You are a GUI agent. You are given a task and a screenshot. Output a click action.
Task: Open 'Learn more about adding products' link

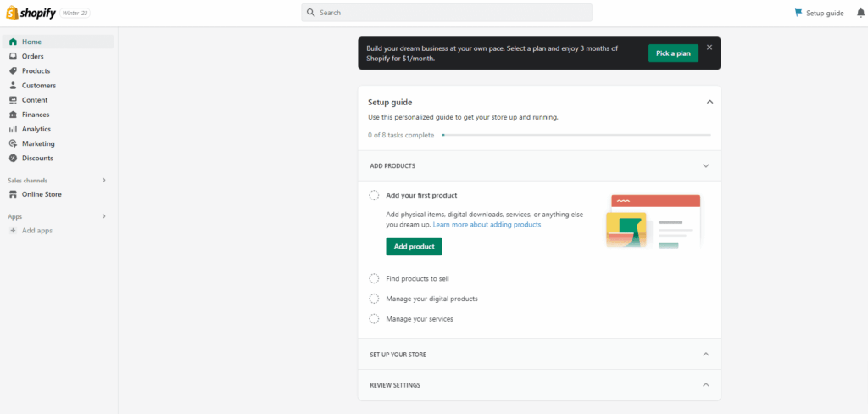click(487, 225)
